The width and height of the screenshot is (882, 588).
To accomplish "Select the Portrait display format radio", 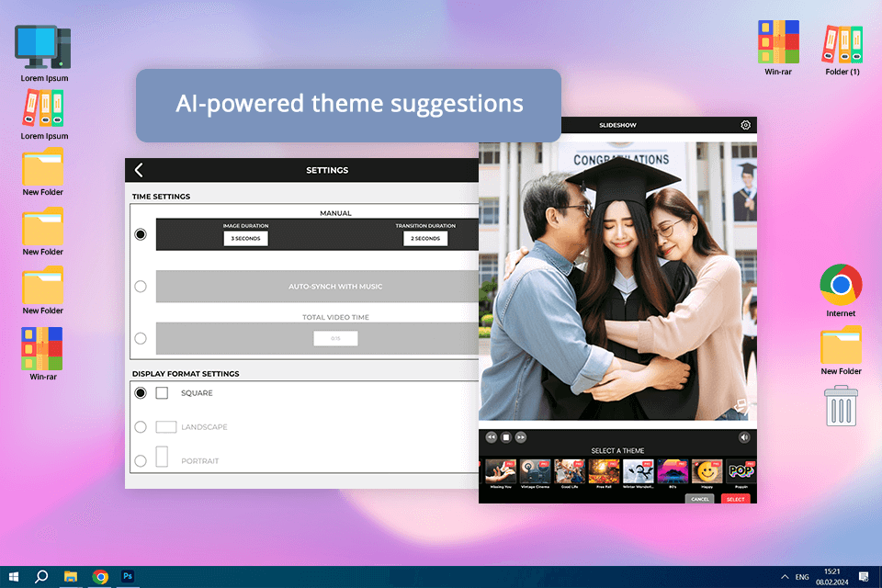I will 141,461.
